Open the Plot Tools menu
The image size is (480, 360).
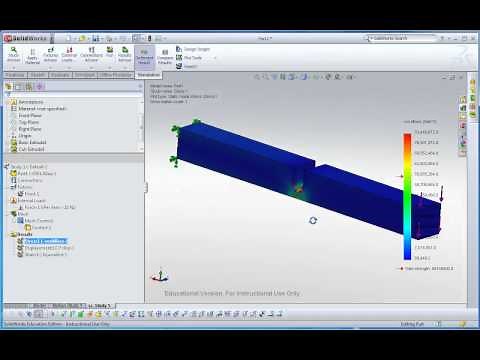pyautogui.click(x=189, y=58)
